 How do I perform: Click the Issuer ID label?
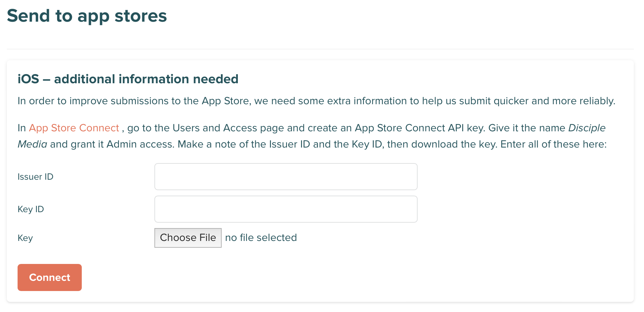tap(35, 176)
